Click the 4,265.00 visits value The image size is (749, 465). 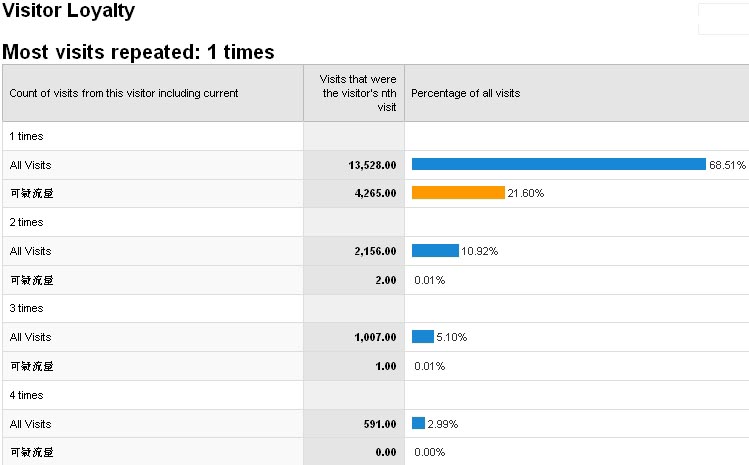[x=373, y=193]
